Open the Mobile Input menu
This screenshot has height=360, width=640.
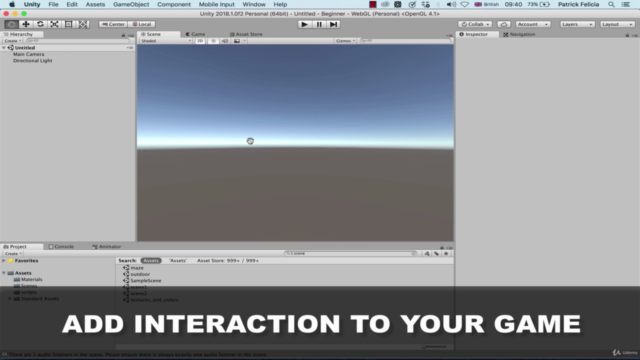coord(217,4)
